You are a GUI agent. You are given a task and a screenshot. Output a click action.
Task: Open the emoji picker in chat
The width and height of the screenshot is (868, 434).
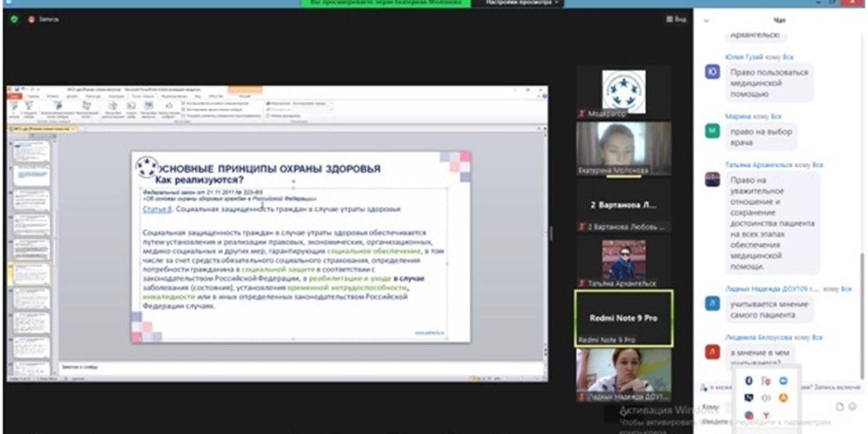pyautogui.click(x=853, y=406)
